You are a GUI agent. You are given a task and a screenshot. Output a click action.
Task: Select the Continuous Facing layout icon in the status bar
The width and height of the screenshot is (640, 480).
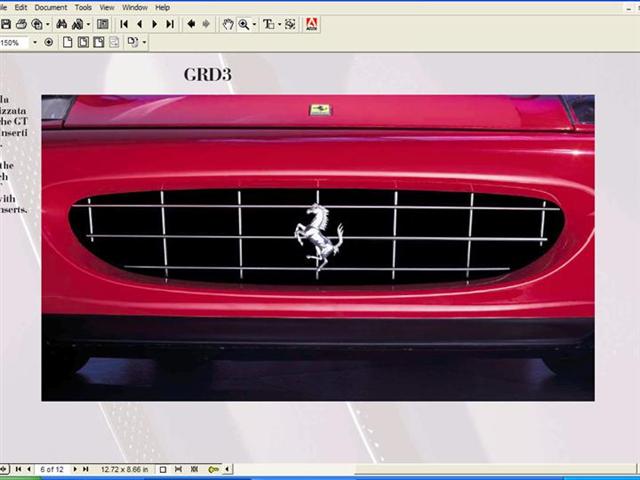194,469
